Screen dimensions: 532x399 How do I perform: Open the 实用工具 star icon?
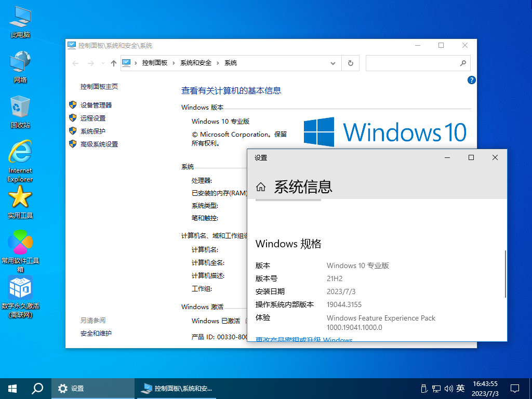[x=20, y=202]
